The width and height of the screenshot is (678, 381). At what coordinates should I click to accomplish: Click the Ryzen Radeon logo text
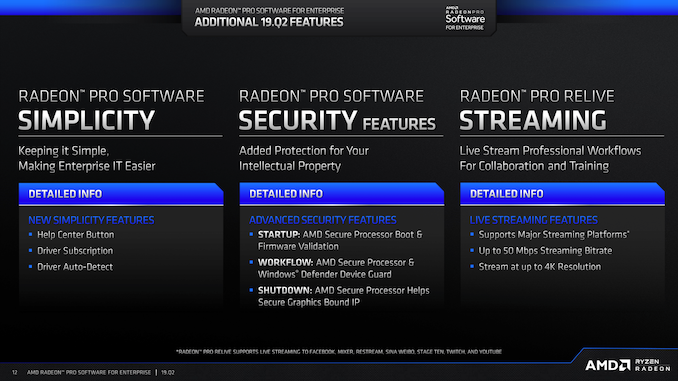click(x=652, y=365)
